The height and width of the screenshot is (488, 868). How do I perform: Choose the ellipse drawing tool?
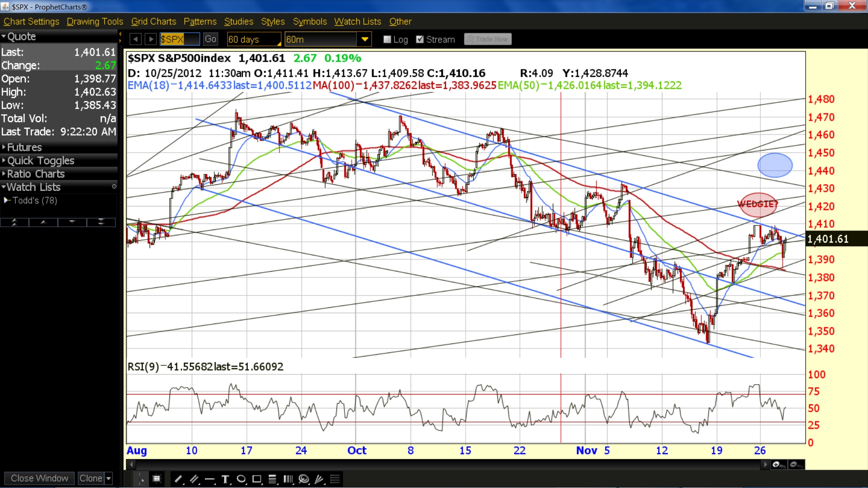click(x=241, y=479)
